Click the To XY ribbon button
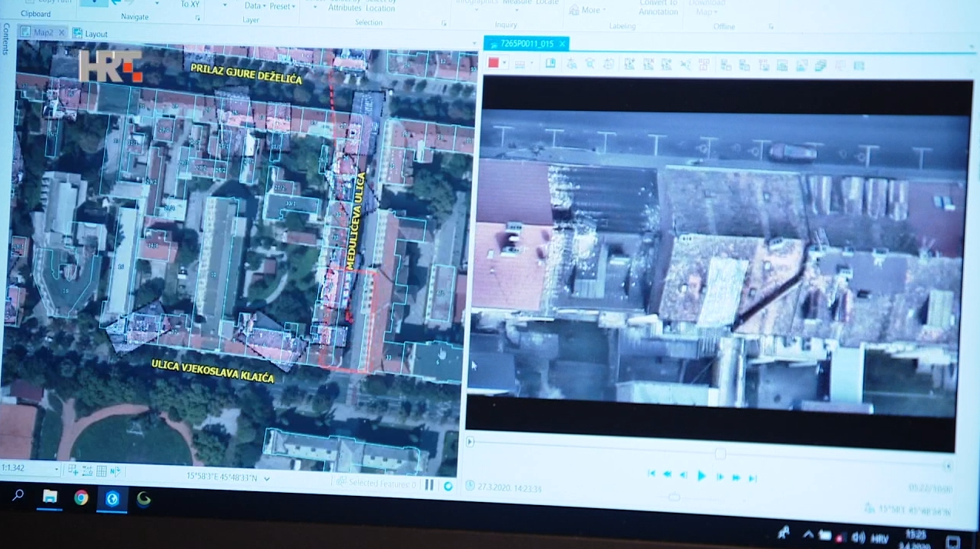The width and height of the screenshot is (980, 549). tap(189, 4)
